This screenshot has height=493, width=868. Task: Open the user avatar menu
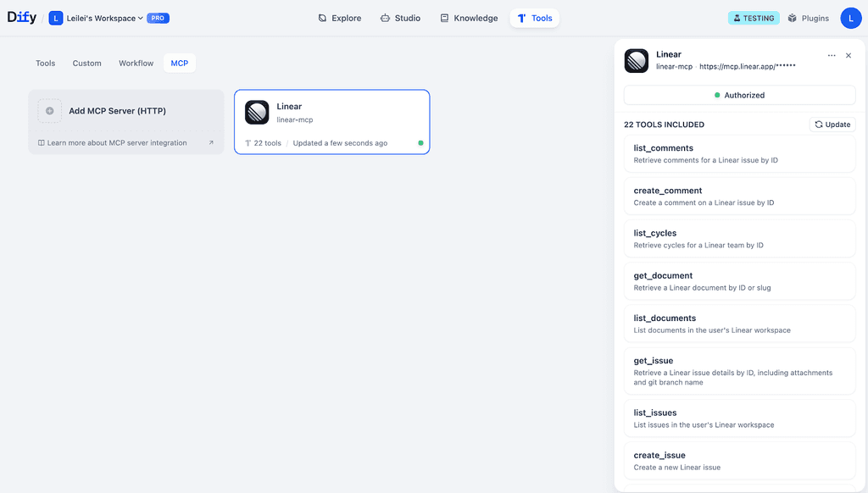851,17
